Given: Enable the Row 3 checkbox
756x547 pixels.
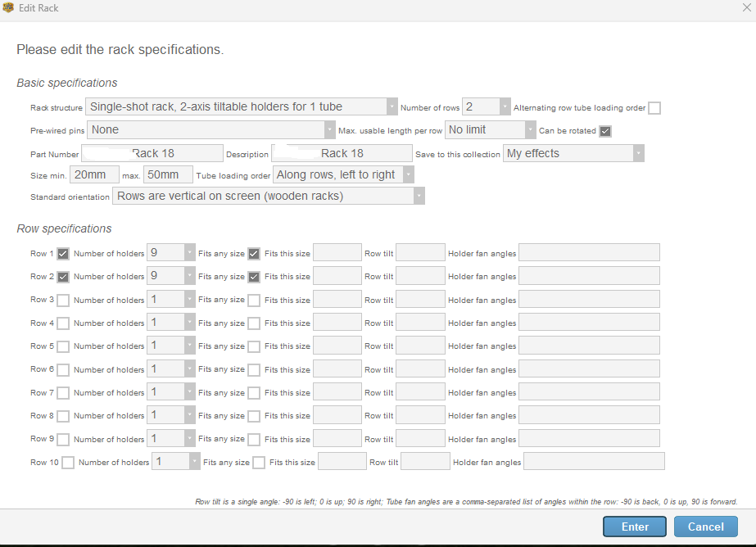Looking at the screenshot, I should pyautogui.click(x=63, y=301).
